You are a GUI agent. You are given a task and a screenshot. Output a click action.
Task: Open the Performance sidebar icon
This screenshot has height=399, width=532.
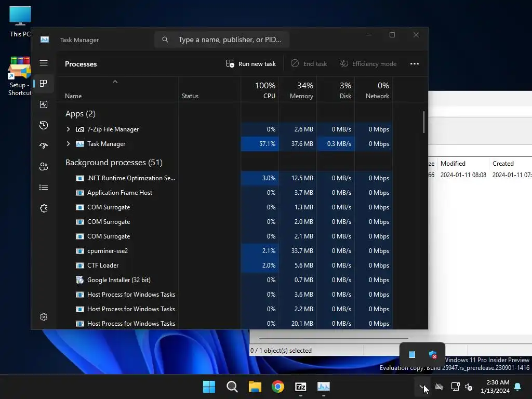pos(44,104)
